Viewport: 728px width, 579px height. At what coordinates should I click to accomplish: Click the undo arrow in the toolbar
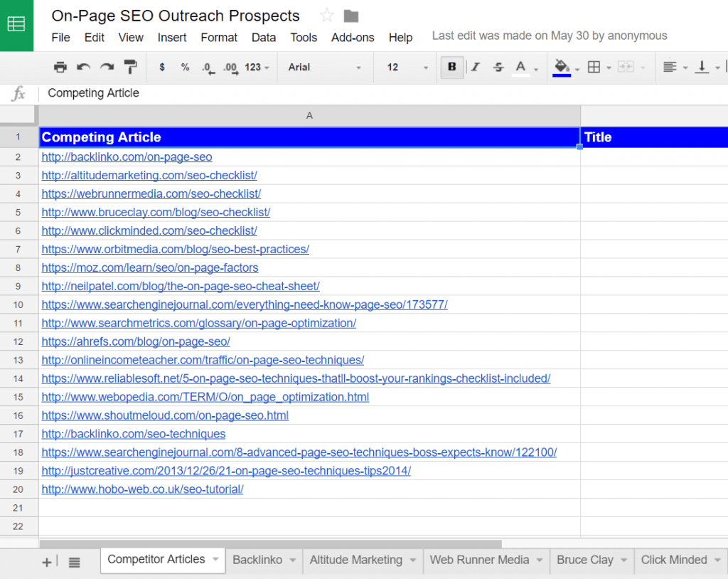pyautogui.click(x=84, y=67)
